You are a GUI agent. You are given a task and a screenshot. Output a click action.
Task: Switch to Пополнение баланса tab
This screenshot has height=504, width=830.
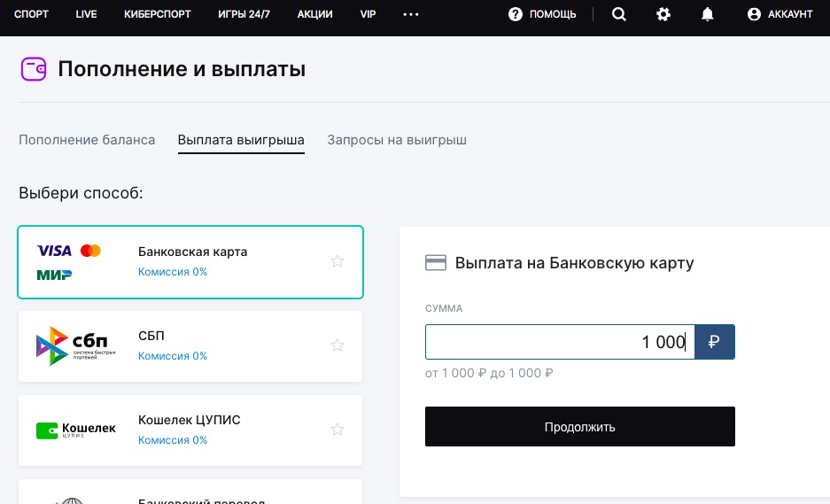click(87, 140)
